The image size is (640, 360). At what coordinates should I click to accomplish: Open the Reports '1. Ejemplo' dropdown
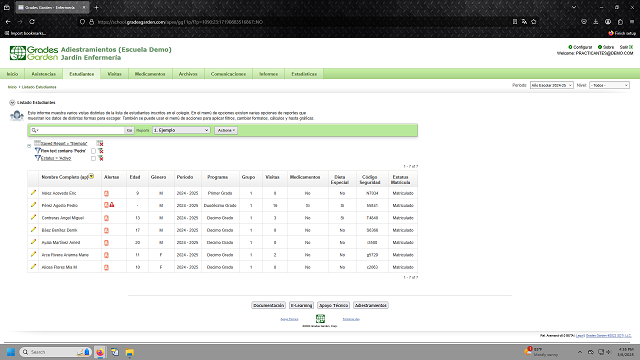[181, 130]
